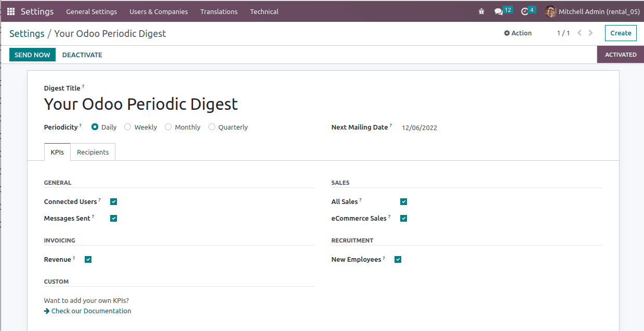
Task: Click help mark beside Revenue
Action: point(74,258)
